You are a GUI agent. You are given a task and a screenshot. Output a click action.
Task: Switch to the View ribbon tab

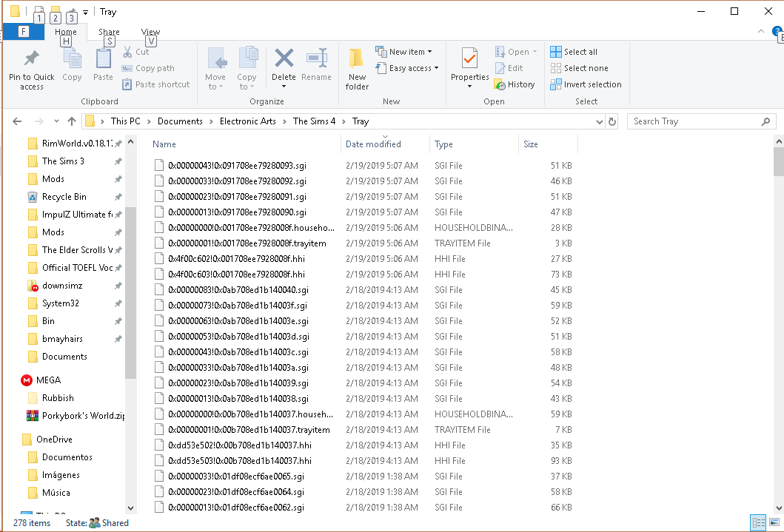pos(150,32)
